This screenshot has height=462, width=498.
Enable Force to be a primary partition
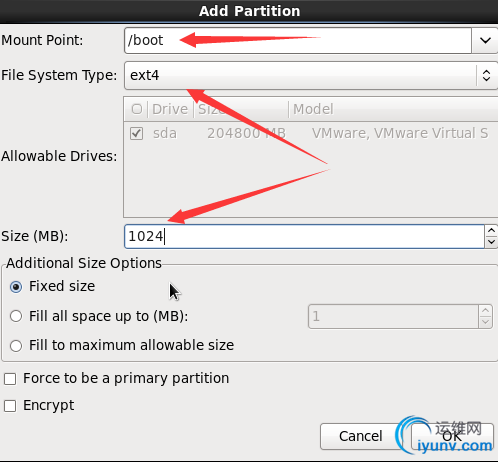(10, 379)
